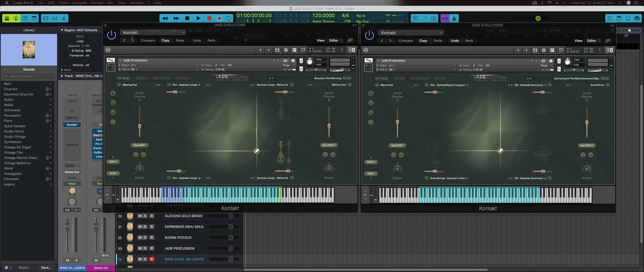Record-enable the SUONA PICCOLO track
644x272 pixels.
152,237
